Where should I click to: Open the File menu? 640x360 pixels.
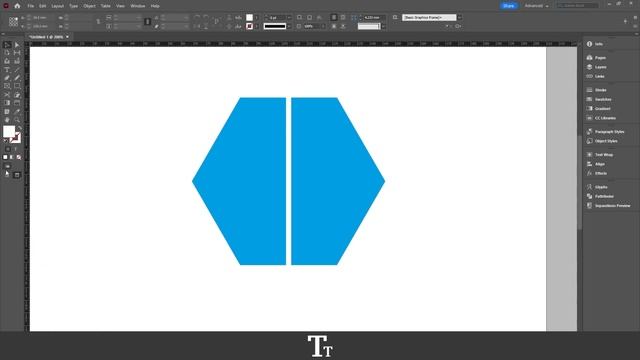(x=31, y=6)
